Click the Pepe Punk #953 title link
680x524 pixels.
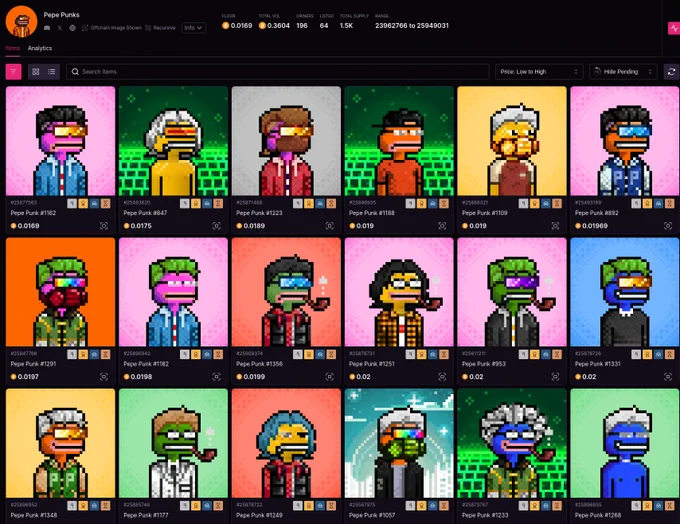(484, 364)
